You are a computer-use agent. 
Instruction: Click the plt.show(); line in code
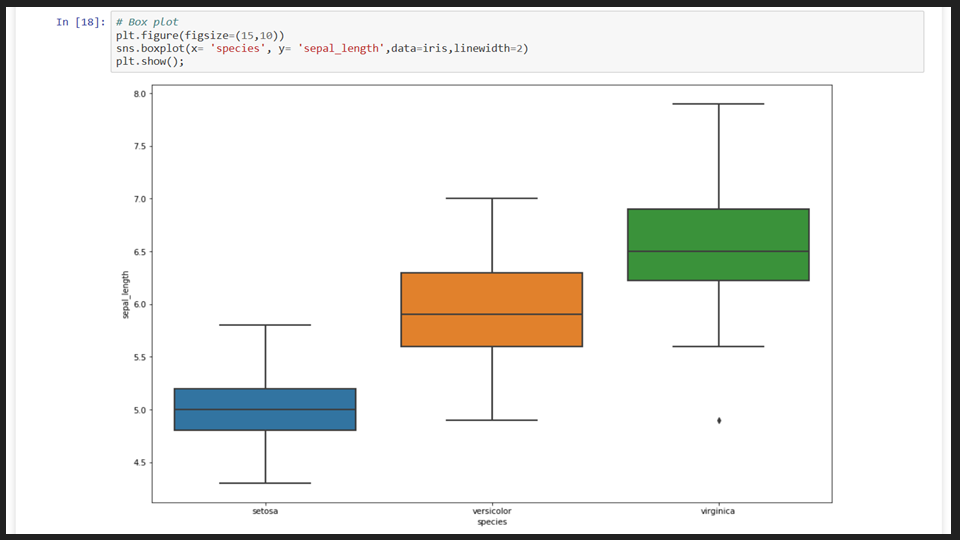(150, 61)
